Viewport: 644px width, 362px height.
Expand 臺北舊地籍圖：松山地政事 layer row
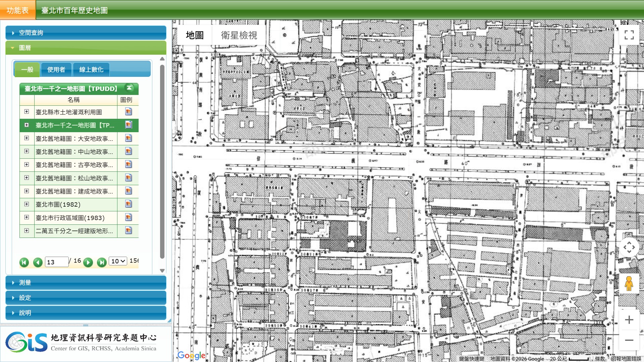[x=27, y=178]
